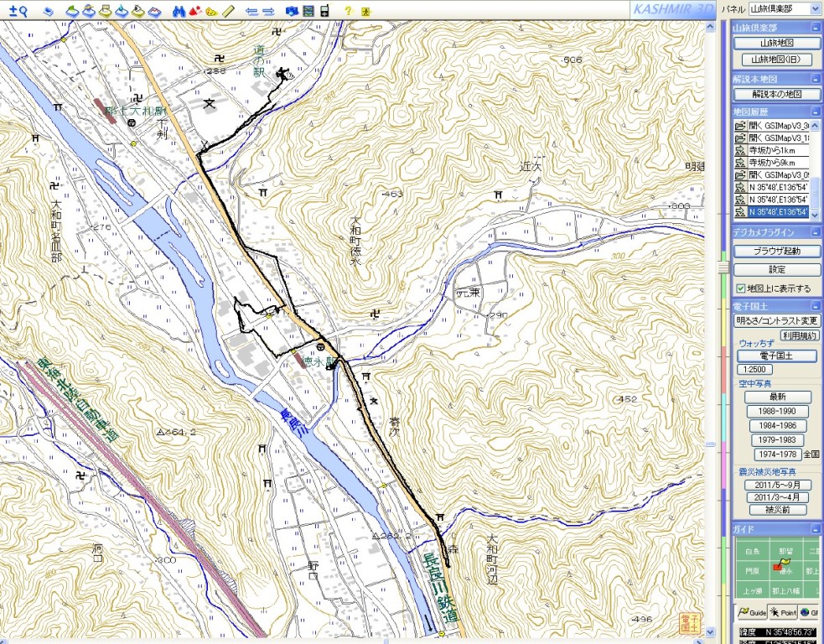Select the yellow paint palette icon

pyautogui.click(x=211, y=11)
